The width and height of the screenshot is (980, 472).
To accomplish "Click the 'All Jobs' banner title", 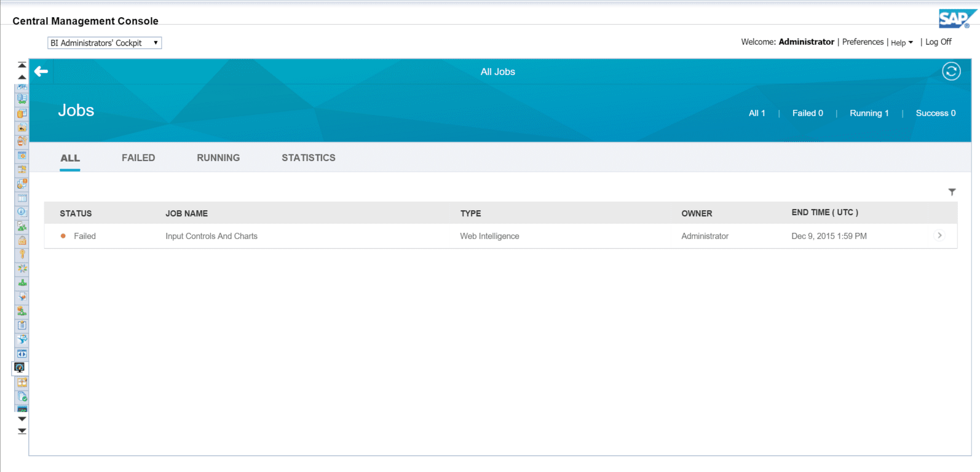I will [x=498, y=72].
